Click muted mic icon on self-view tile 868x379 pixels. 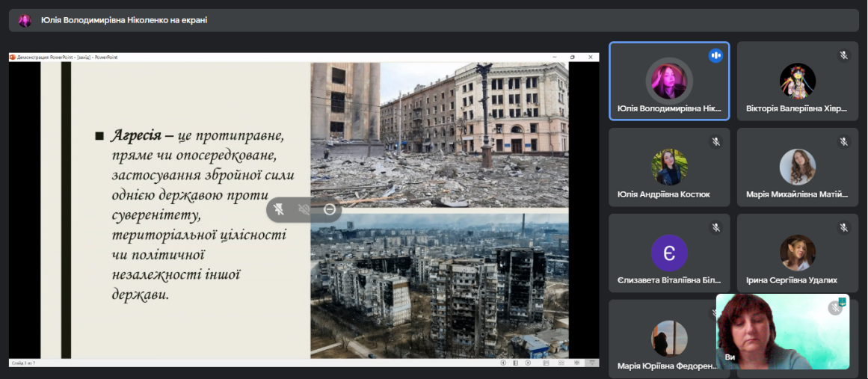click(835, 308)
